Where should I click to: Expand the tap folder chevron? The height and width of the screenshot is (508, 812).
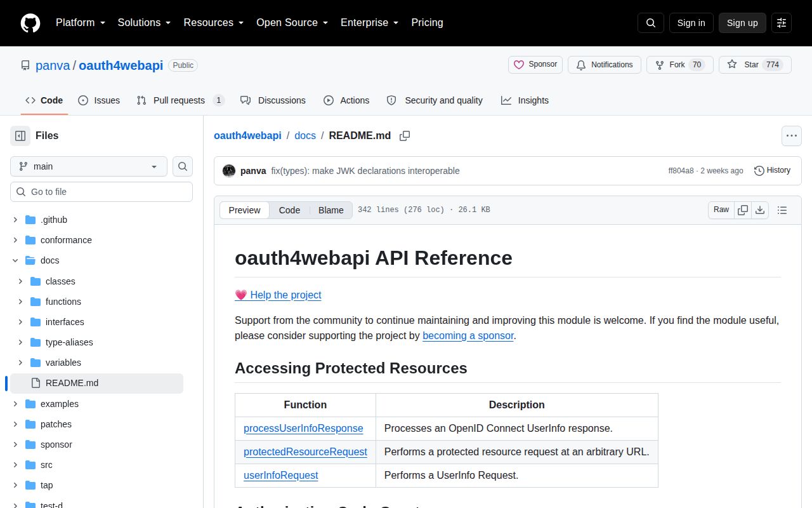(x=15, y=485)
